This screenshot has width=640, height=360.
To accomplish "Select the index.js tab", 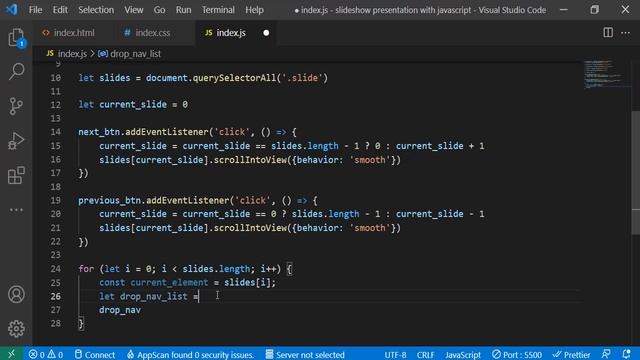I will [231, 33].
